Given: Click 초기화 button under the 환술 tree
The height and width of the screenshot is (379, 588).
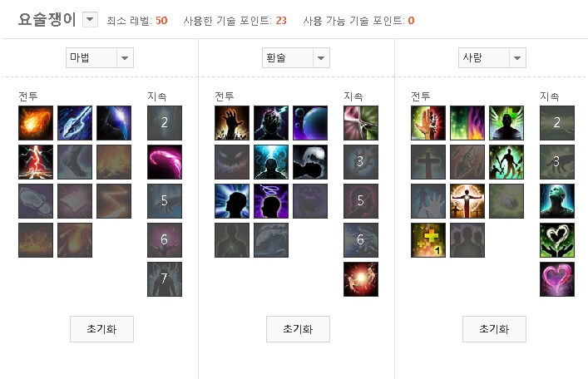Looking at the screenshot, I should 298,329.
